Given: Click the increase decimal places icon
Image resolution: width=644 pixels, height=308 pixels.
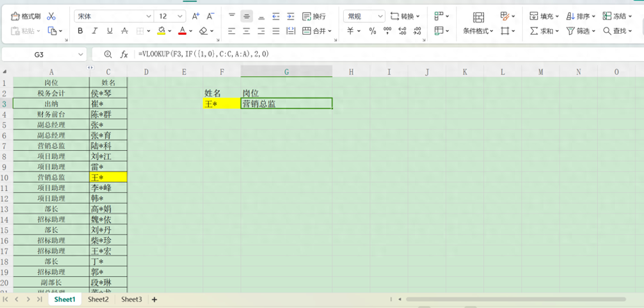Looking at the screenshot, I should click(x=402, y=31).
